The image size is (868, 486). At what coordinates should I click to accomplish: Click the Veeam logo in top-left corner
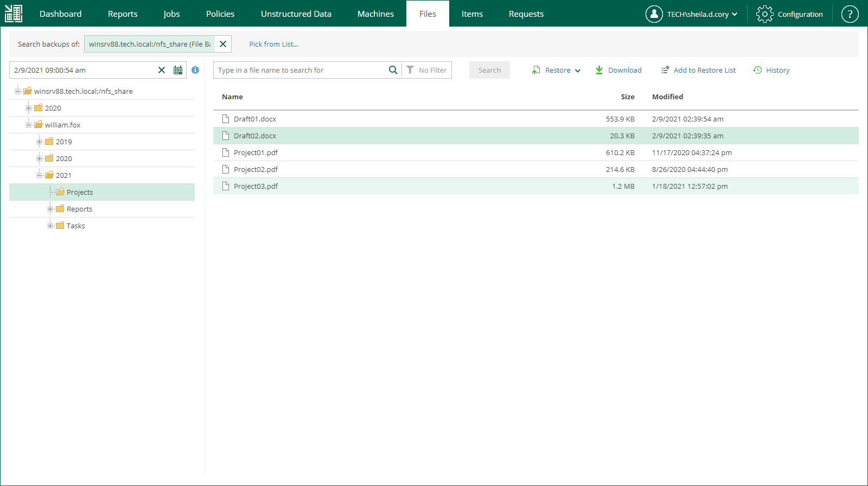click(x=14, y=14)
